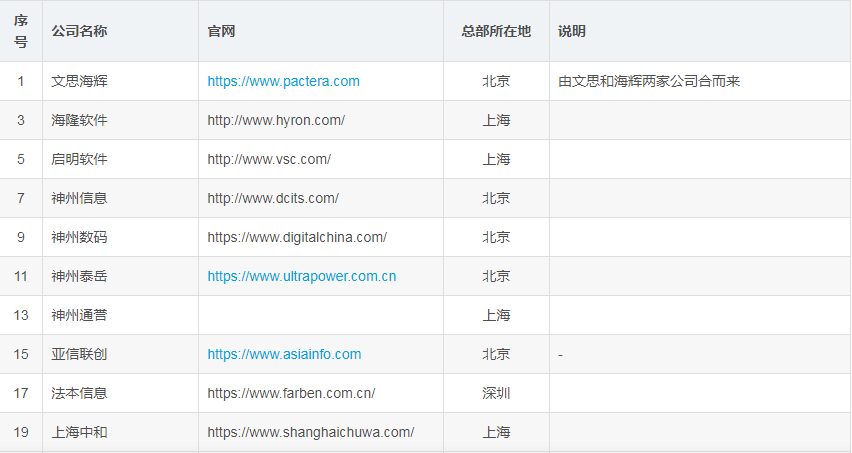Click the vsc.com URL cell

321,159
